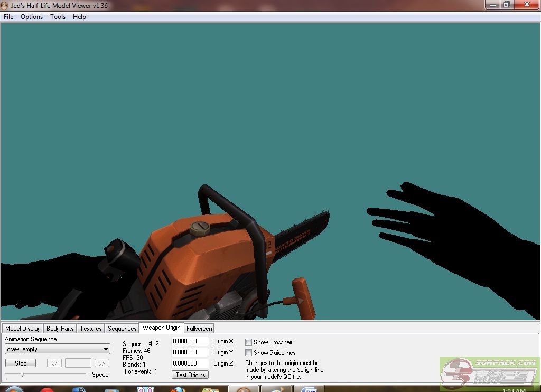
Task: Click the frame number field
Action: 78,363
